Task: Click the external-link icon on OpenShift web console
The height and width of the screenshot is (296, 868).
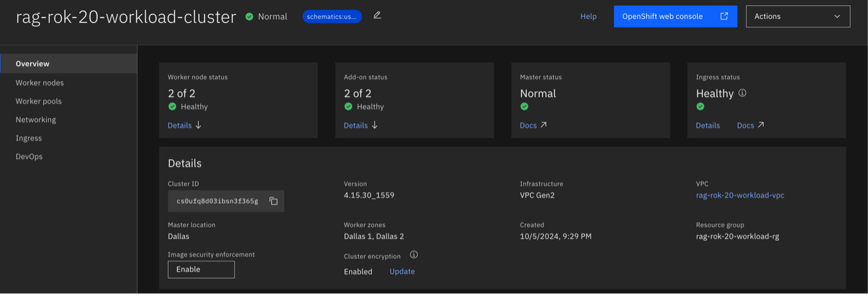Action: pos(724,16)
